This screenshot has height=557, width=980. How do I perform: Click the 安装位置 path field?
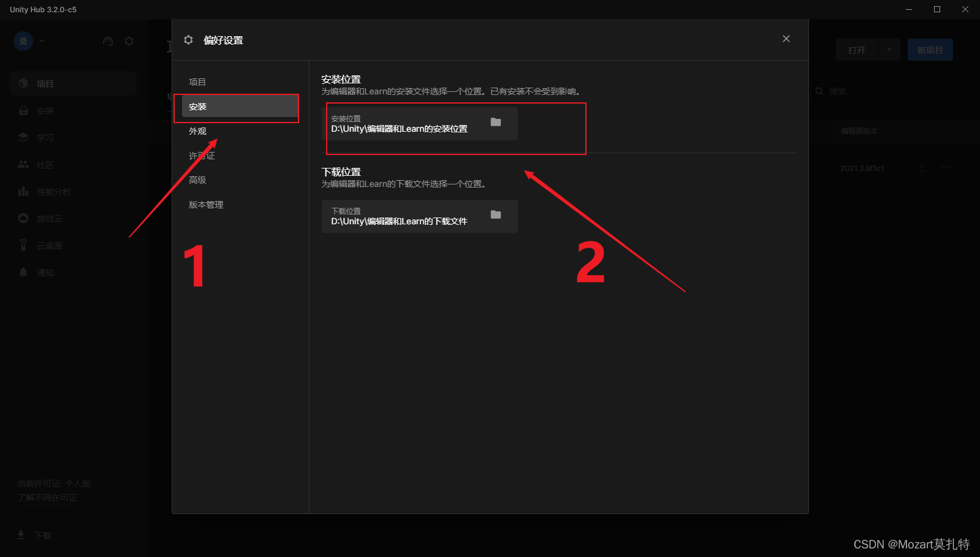tap(419, 124)
